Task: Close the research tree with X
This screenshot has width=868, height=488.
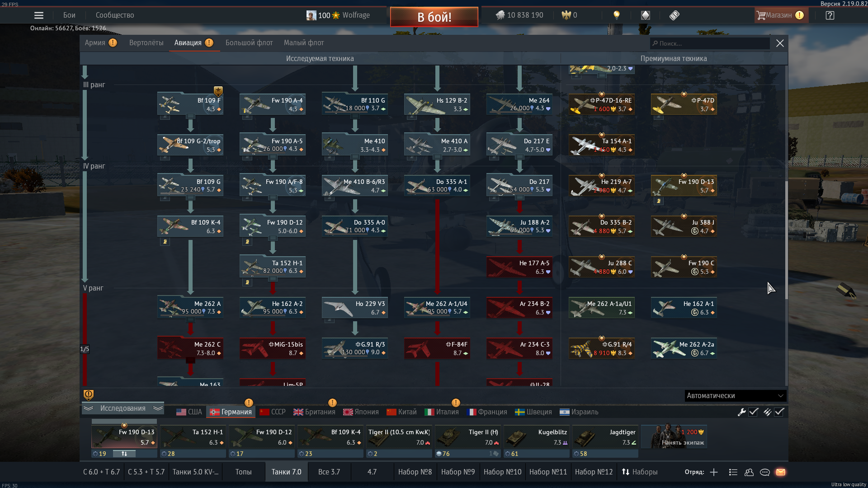Action: [x=780, y=43]
